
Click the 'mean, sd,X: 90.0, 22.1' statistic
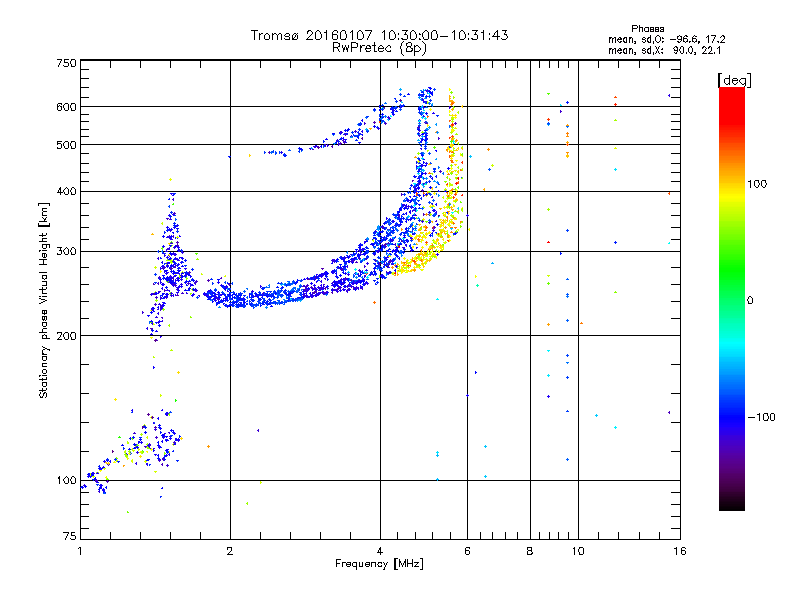click(664, 50)
